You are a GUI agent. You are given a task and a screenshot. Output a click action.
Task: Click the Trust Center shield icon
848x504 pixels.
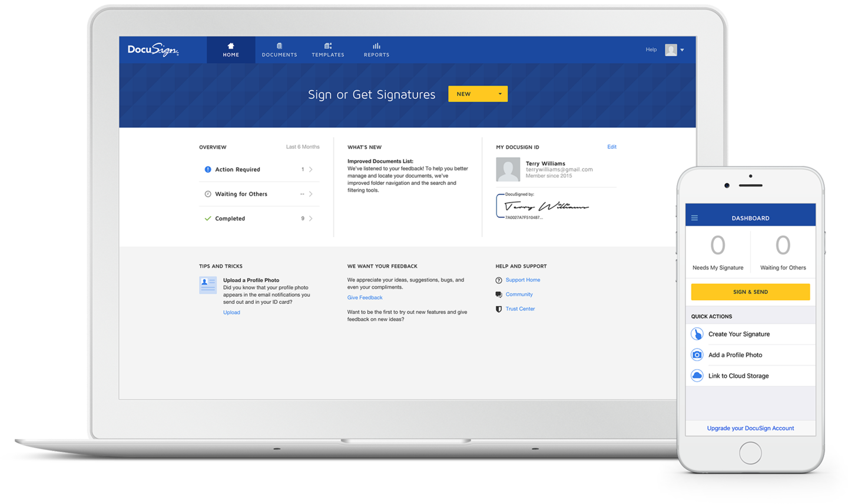click(498, 309)
